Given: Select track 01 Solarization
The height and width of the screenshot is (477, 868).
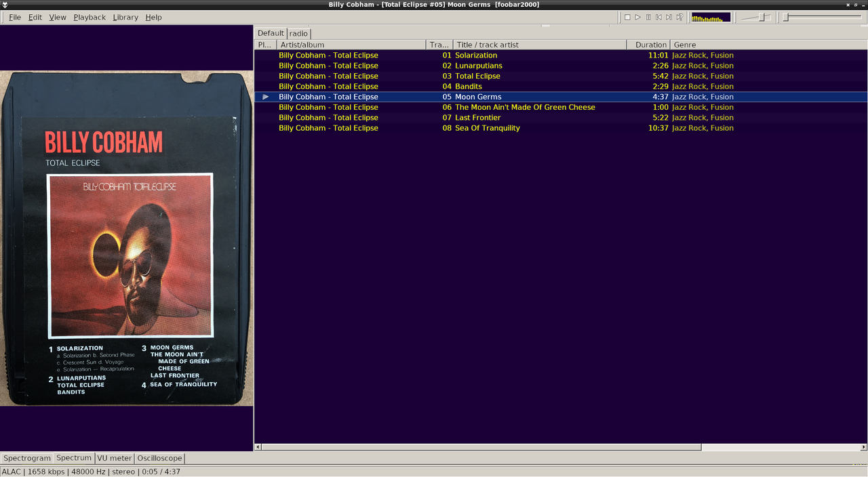Looking at the screenshot, I should click(561, 56).
